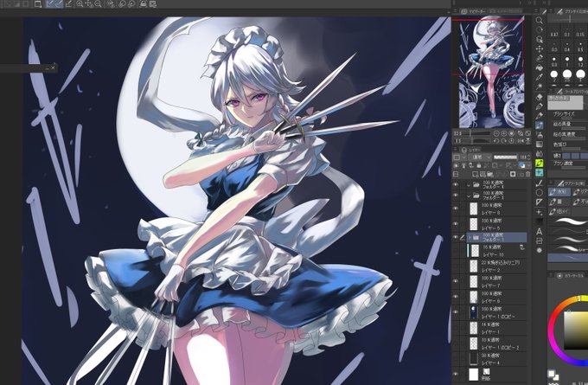Click zoom out on the top command bar
The width and height of the screenshot is (588, 385).
tap(99, 3)
